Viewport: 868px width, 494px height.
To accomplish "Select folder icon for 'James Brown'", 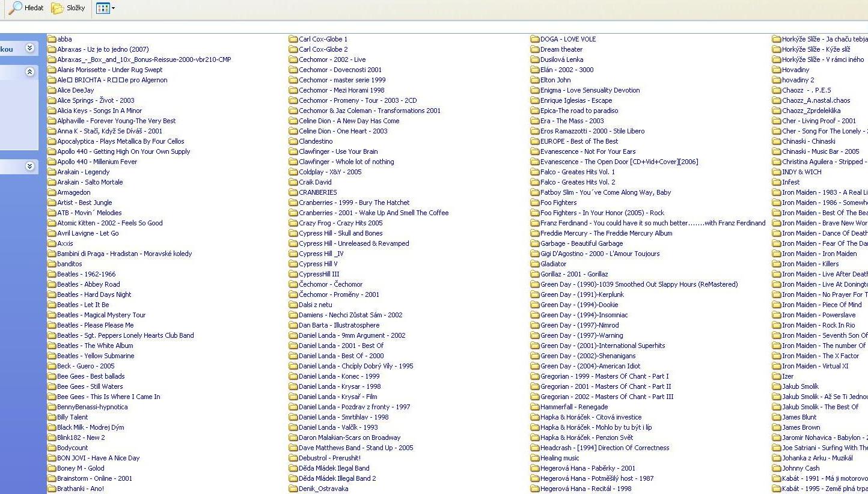I will click(777, 427).
